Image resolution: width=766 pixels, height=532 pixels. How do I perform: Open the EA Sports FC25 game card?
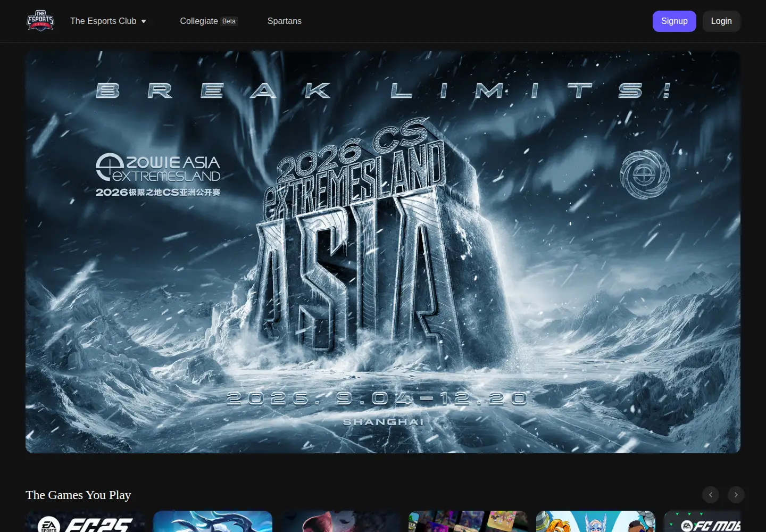click(85, 521)
